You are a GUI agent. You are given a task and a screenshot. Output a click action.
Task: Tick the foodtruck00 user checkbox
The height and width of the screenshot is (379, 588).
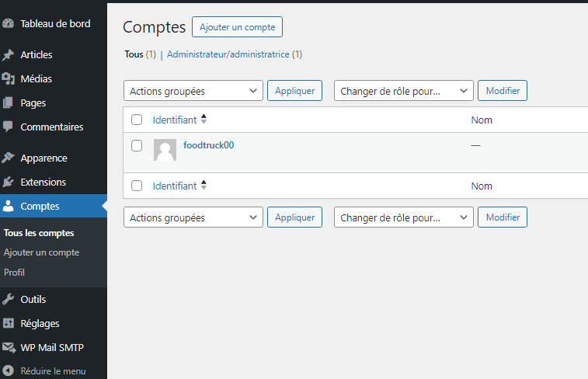coord(137,145)
